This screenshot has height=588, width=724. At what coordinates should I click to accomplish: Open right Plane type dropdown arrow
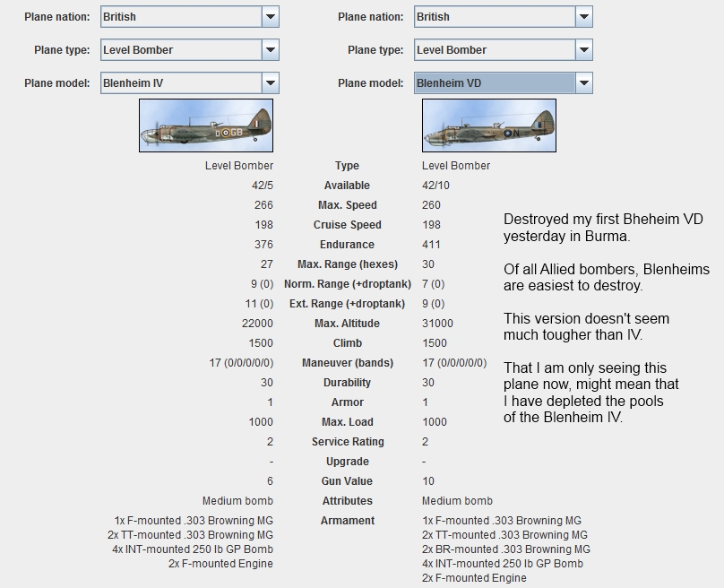pyautogui.click(x=583, y=50)
